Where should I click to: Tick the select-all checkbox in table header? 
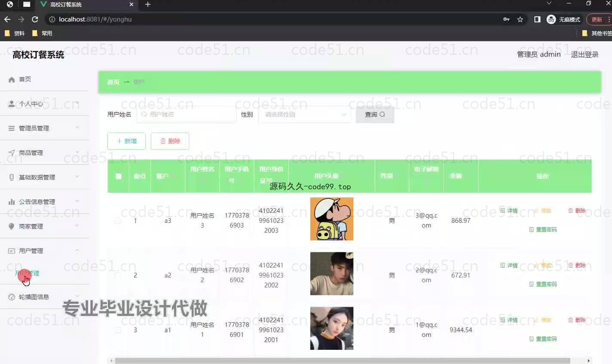119,176
